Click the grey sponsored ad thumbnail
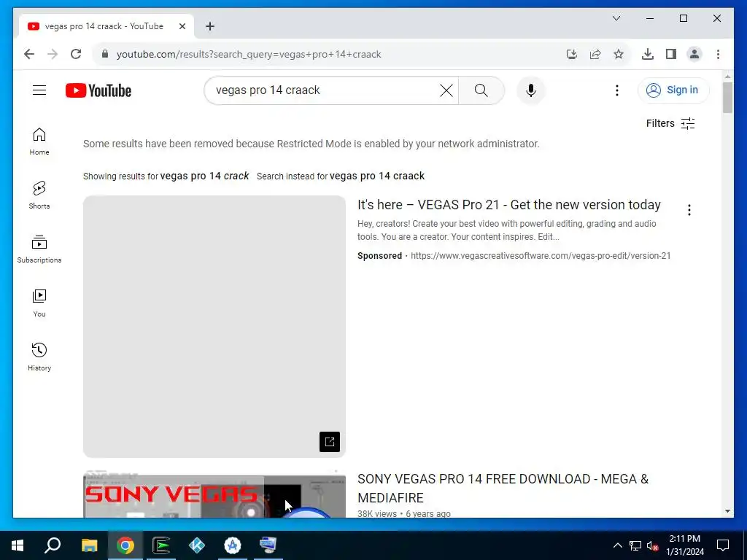Image resolution: width=747 pixels, height=560 pixels. [214, 327]
